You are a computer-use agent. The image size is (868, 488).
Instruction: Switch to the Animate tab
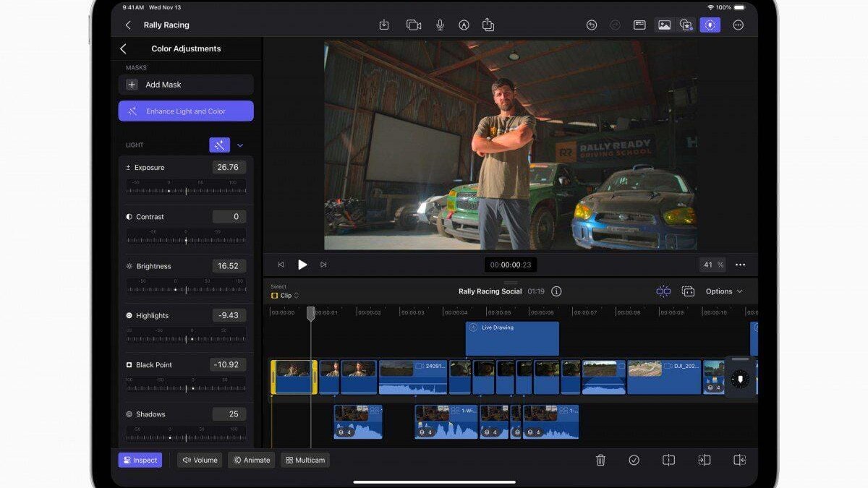click(251, 460)
